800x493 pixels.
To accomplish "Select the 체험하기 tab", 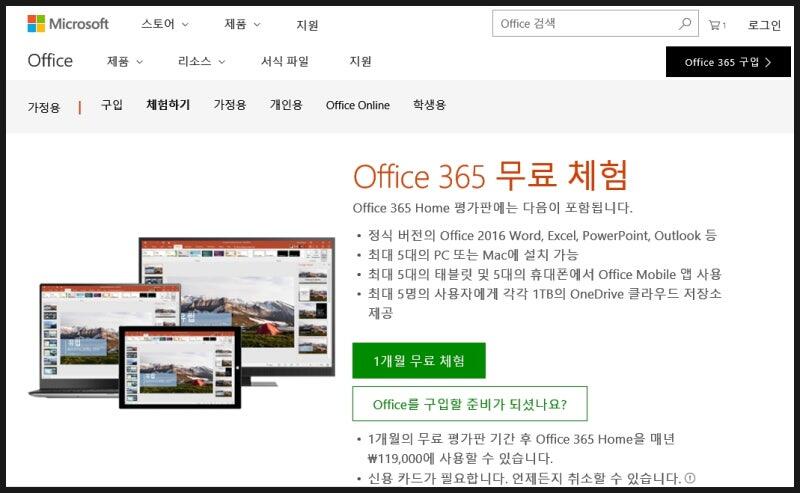I will [x=168, y=105].
